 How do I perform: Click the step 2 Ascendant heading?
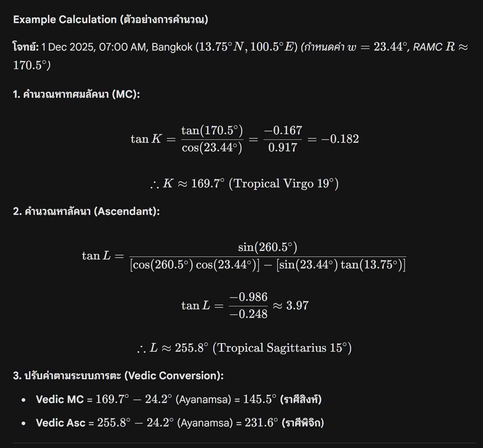(86, 211)
